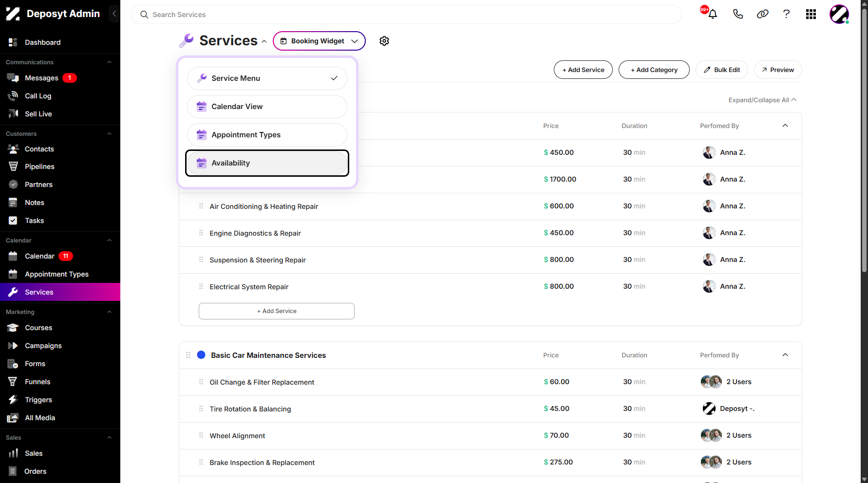
Task: Collapse the Services title dropdown chevron
Action: coord(264,41)
